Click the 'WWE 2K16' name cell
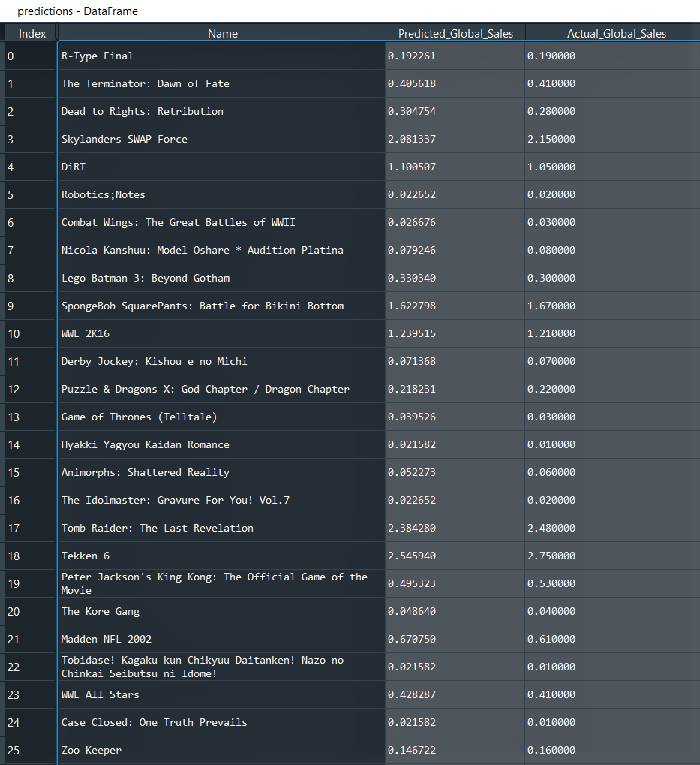This screenshot has width=700, height=765. tap(221, 334)
